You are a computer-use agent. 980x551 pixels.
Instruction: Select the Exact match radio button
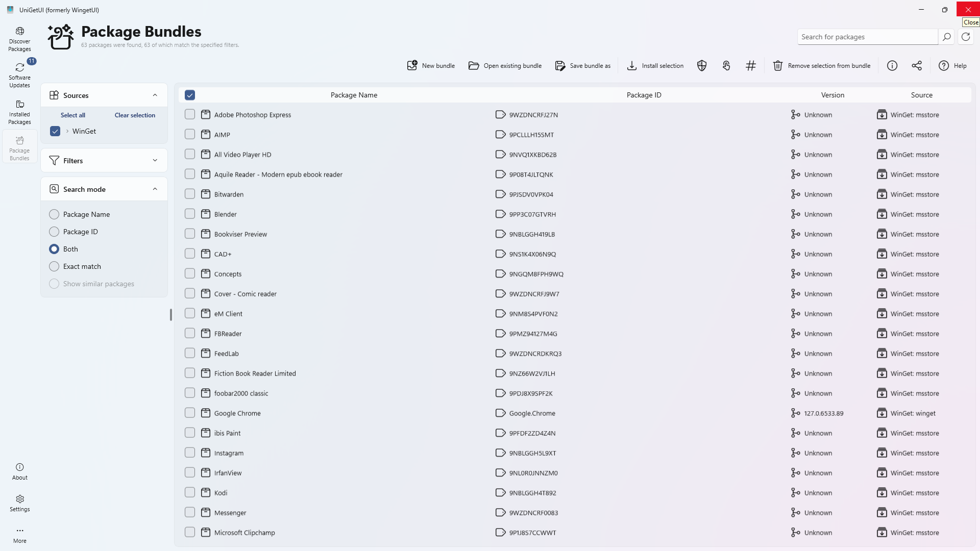[54, 266]
